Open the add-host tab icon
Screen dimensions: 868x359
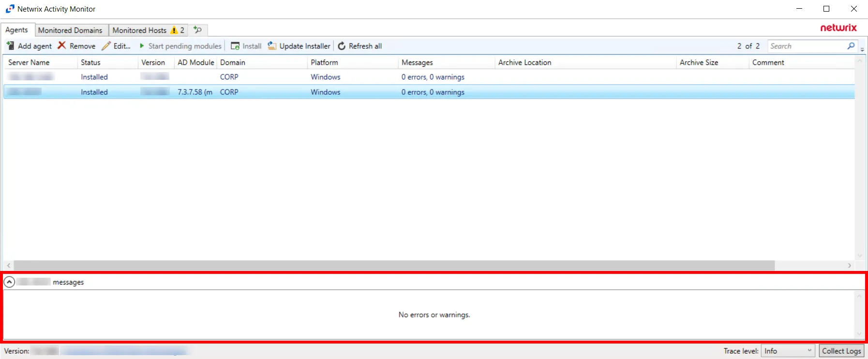click(x=197, y=30)
